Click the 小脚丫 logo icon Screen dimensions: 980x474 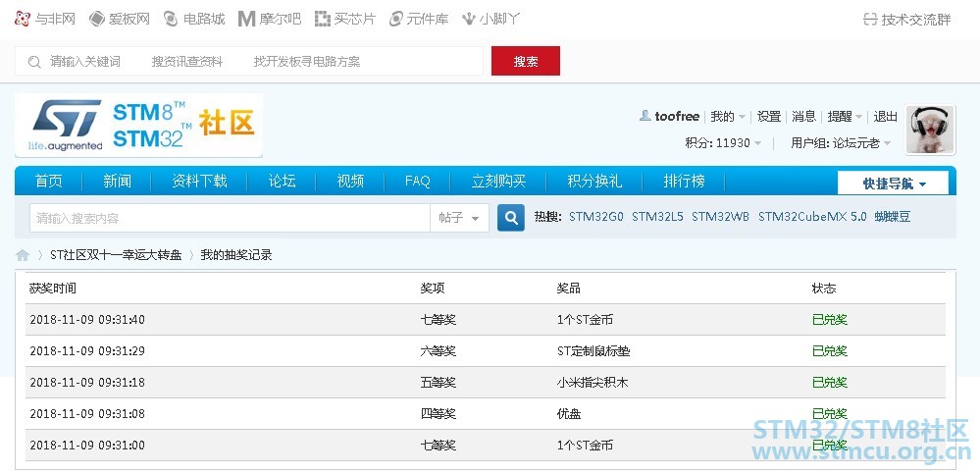[x=469, y=19]
